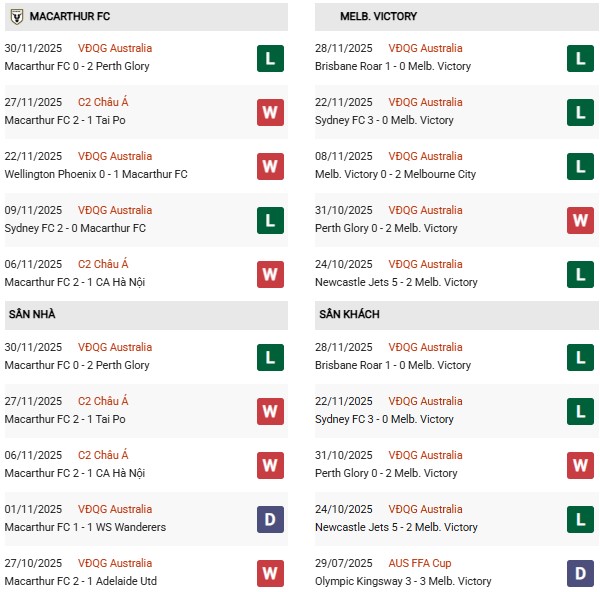Open C2 Châu Á link for 06/11/2025 match under Macarthur FC header
Viewport: 600px width, 592px height.
[103, 264]
